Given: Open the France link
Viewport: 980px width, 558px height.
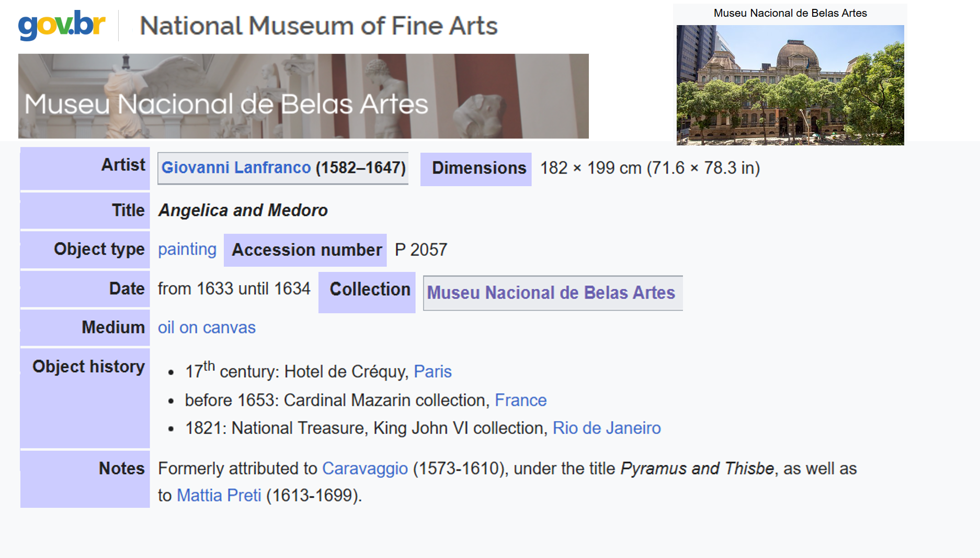Looking at the screenshot, I should coord(520,400).
